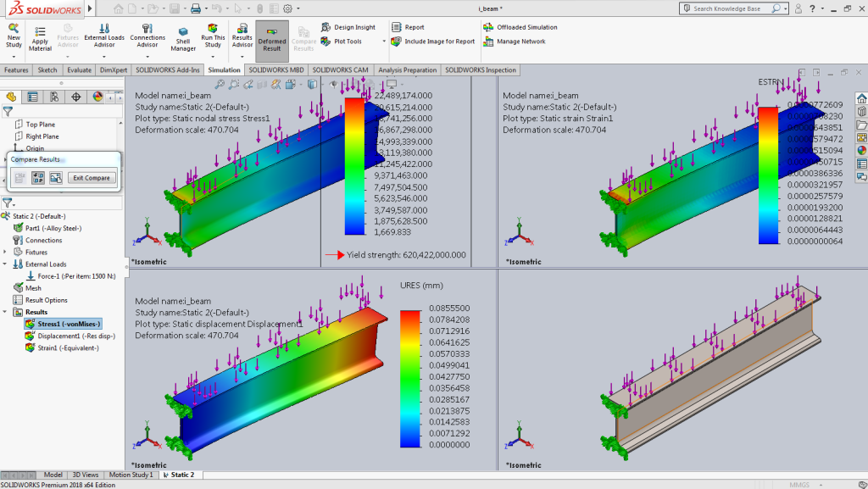
Task: Collapse the External Loads tree node
Action: point(7,264)
